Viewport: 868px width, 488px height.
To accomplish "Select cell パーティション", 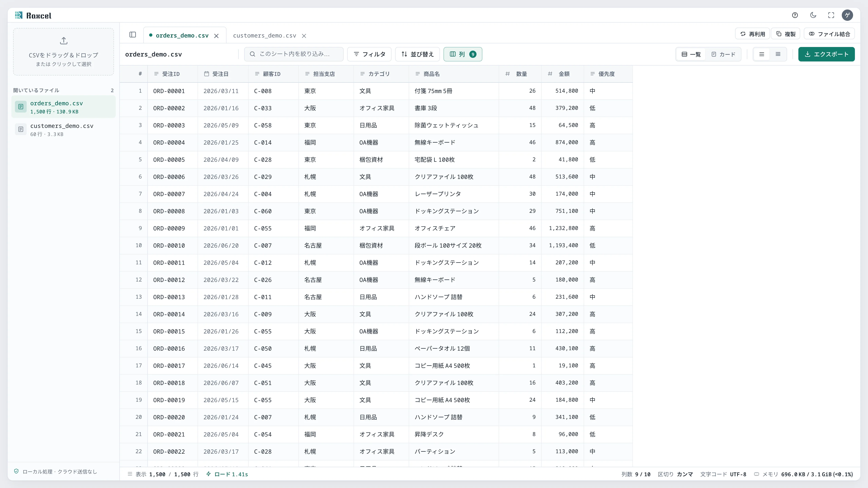I will [454, 452].
